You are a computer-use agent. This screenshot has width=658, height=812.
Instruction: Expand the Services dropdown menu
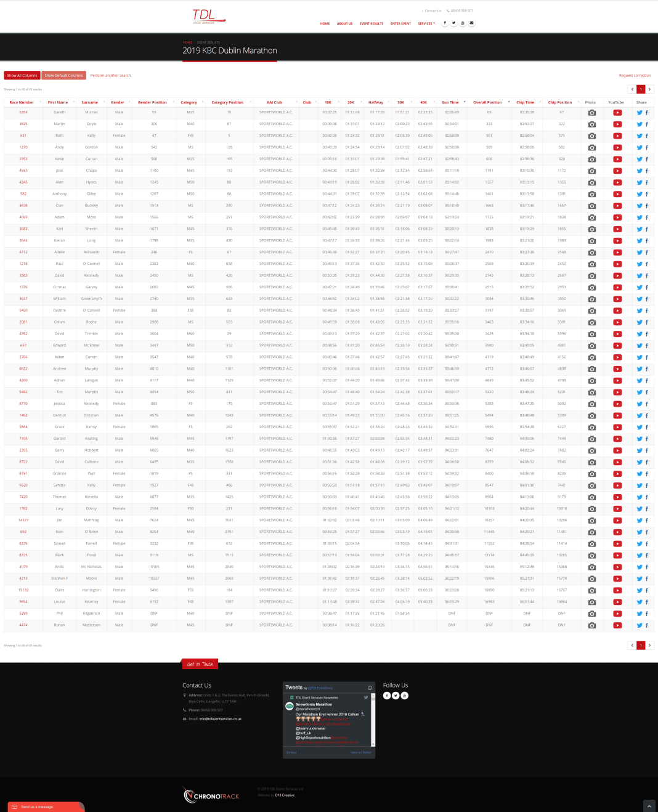point(426,23)
